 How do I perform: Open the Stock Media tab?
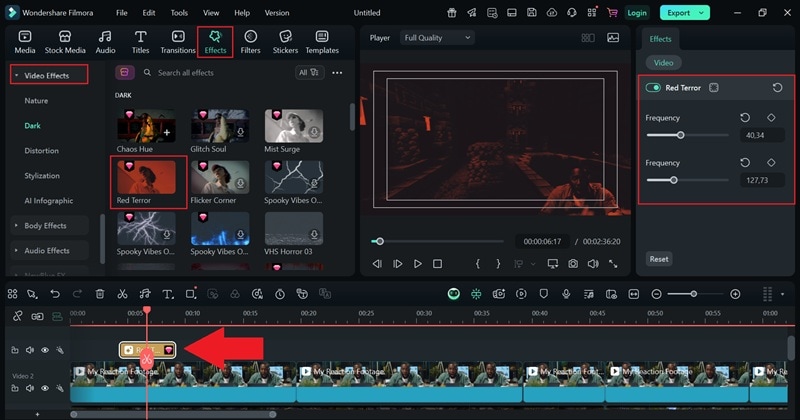(x=65, y=42)
